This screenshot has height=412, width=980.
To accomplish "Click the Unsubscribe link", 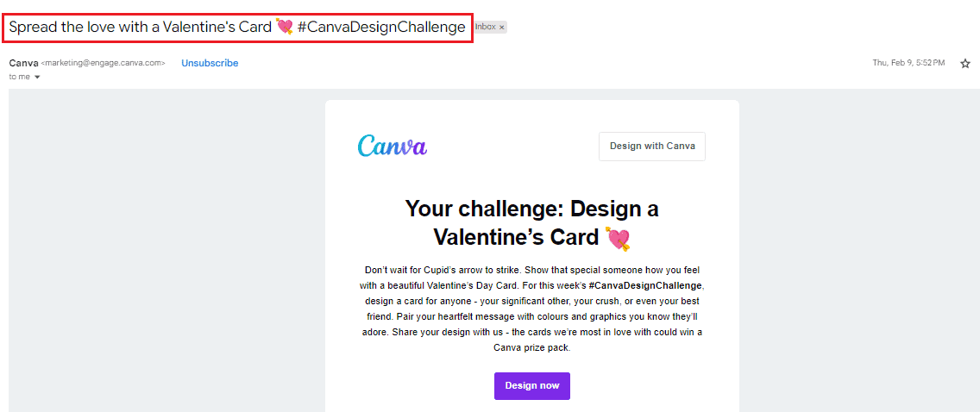I will tap(210, 63).
